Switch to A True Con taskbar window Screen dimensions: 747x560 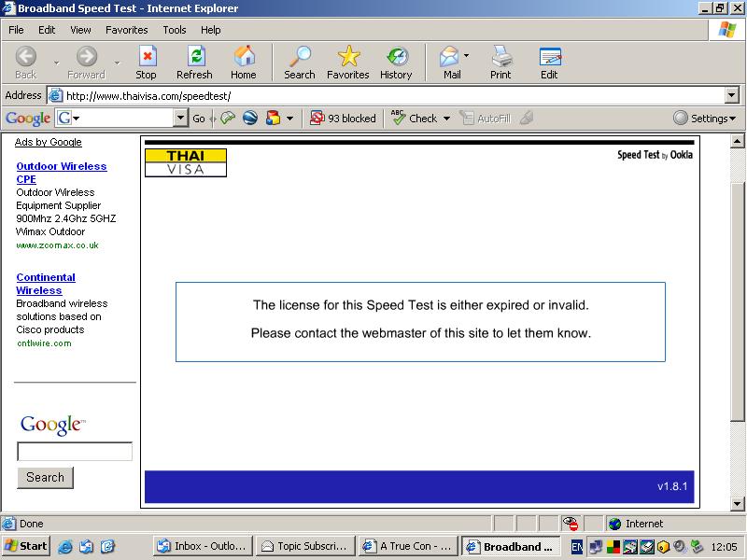408,546
